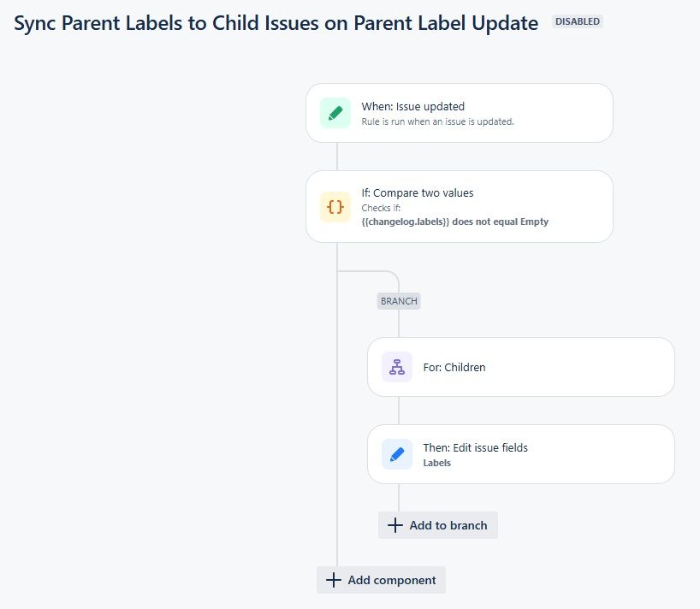Click the blue pencil icon on Edit issue fields
Screen dimensions: 700x609
click(x=397, y=453)
